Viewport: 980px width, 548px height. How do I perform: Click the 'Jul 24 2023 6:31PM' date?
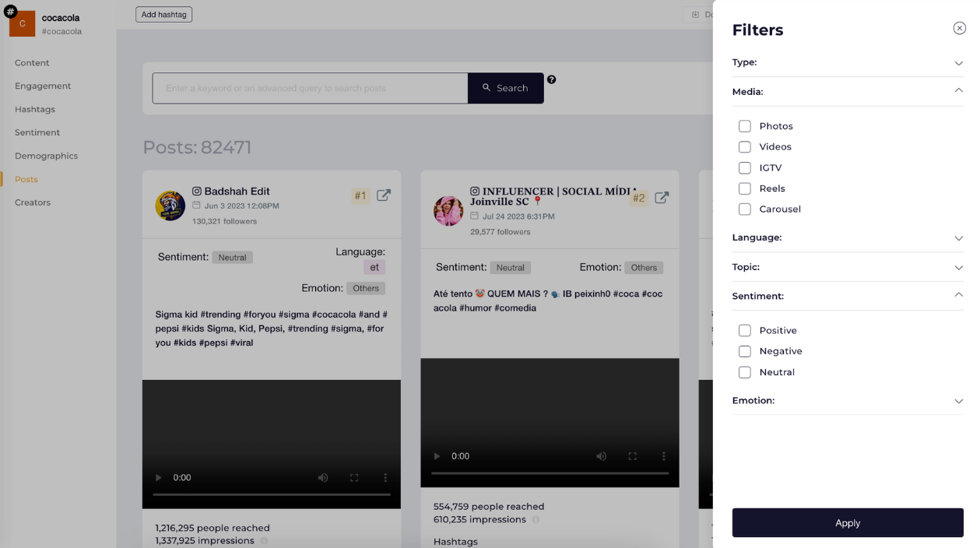pyautogui.click(x=518, y=216)
